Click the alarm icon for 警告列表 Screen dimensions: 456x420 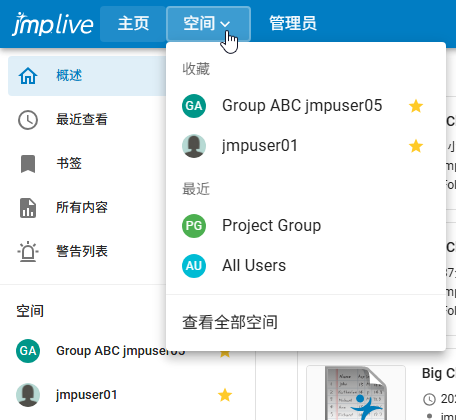click(x=28, y=251)
